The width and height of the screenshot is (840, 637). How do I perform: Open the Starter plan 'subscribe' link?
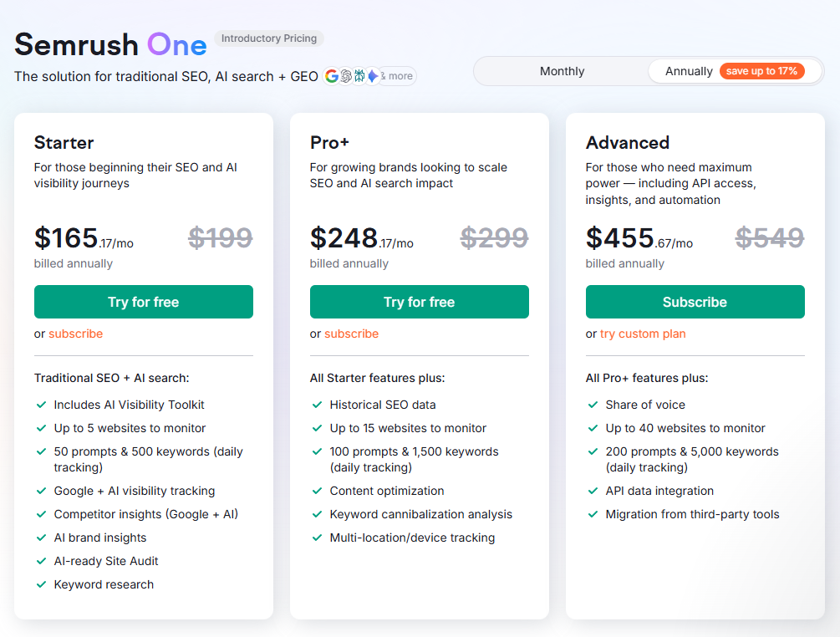[75, 334]
